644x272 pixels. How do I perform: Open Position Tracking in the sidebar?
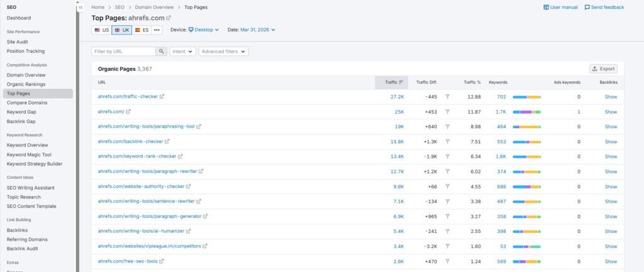click(25, 52)
